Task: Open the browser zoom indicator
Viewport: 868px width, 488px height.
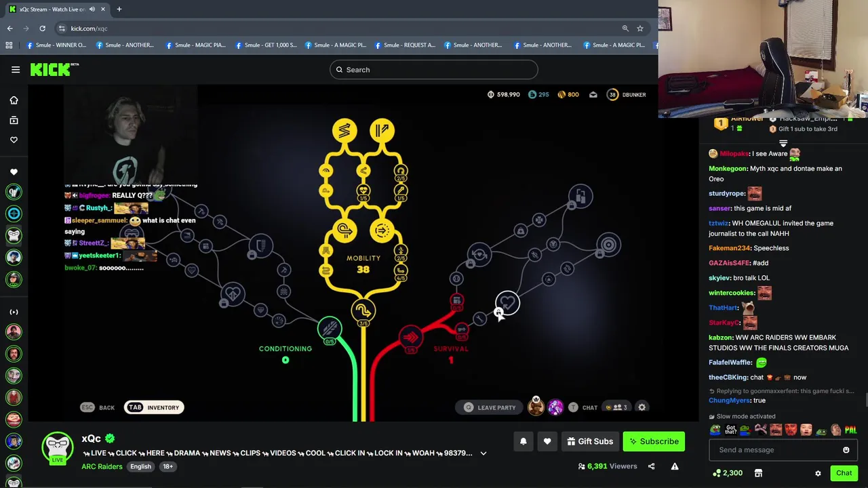Action: point(625,28)
